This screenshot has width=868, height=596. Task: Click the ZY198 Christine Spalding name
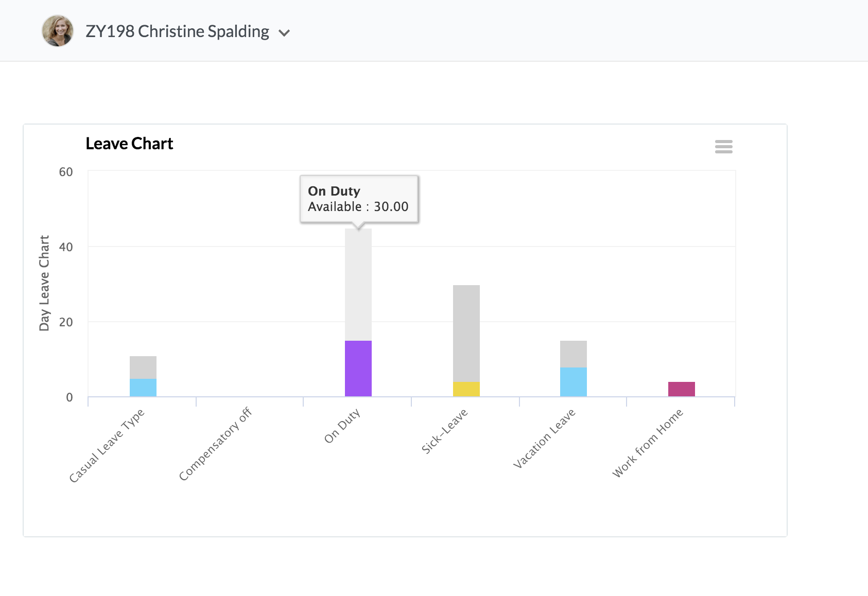(x=177, y=31)
